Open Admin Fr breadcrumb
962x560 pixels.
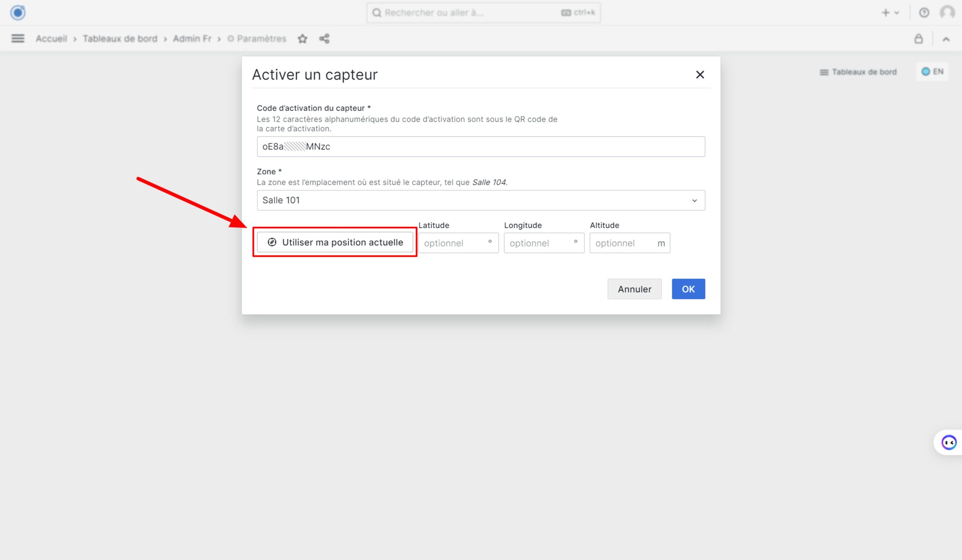click(192, 39)
